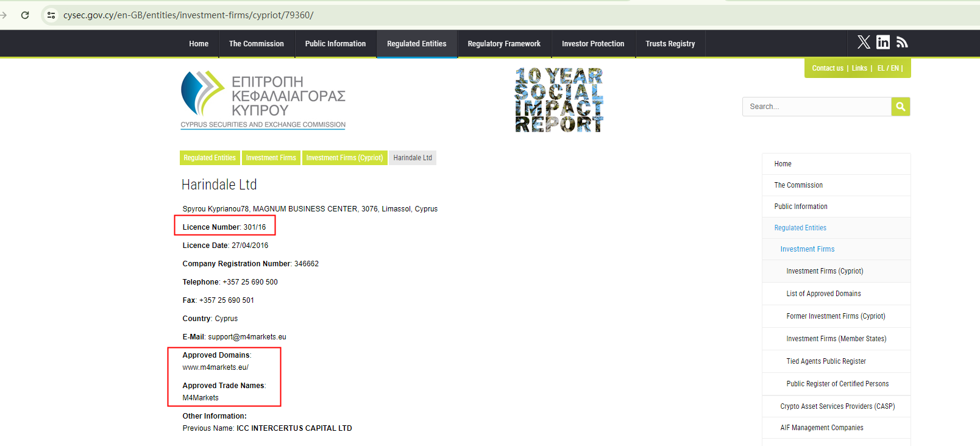Open Public Register of Certified Persons
The height and width of the screenshot is (446, 980).
pyautogui.click(x=836, y=384)
